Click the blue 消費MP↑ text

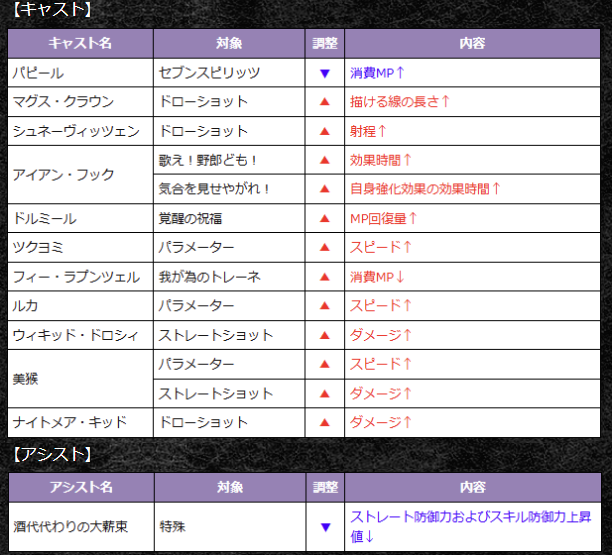tap(377, 73)
